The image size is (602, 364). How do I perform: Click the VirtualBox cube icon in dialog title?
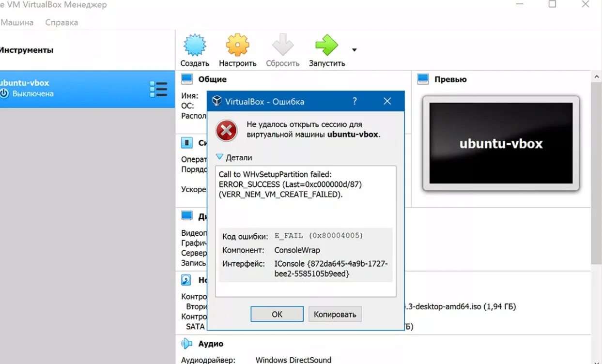tap(216, 101)
